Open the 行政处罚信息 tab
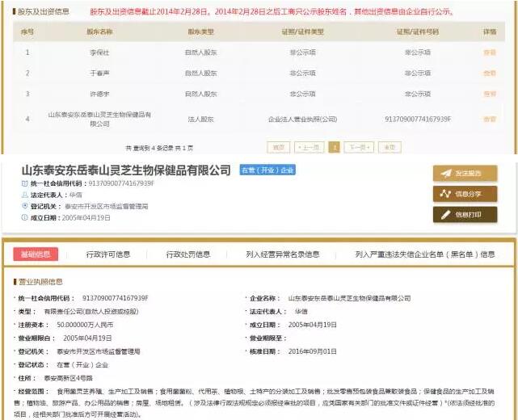Image resolution: width=518 pixels, height=420 pixels. click(x=188, y=254)
